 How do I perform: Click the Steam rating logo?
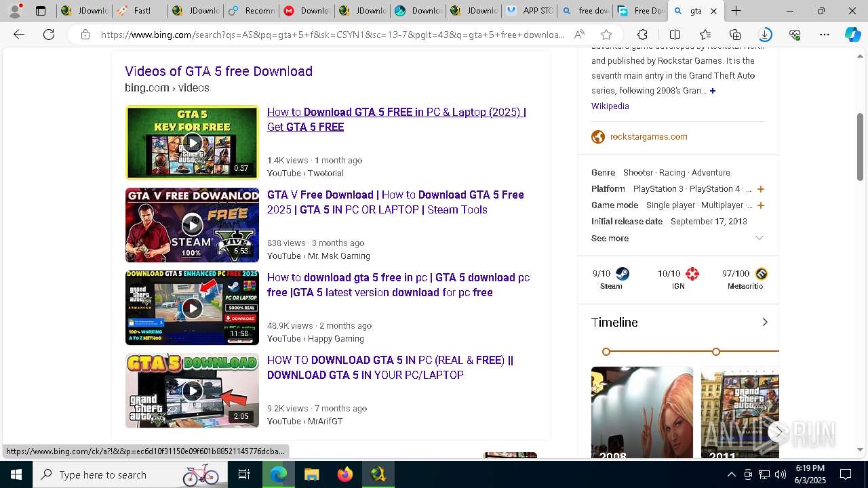[622, 274]
